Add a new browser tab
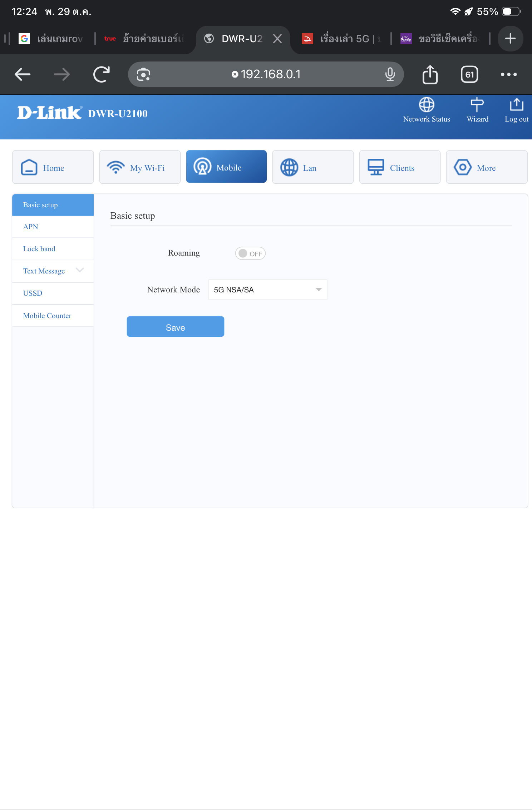This screenshot has width=532, height=810. [x=511, y=38]
